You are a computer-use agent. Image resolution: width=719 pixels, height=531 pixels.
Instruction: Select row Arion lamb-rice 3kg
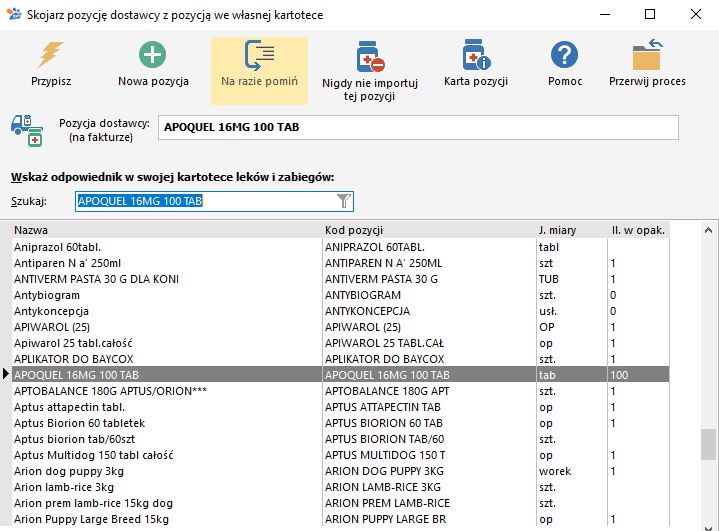(340, 487)
